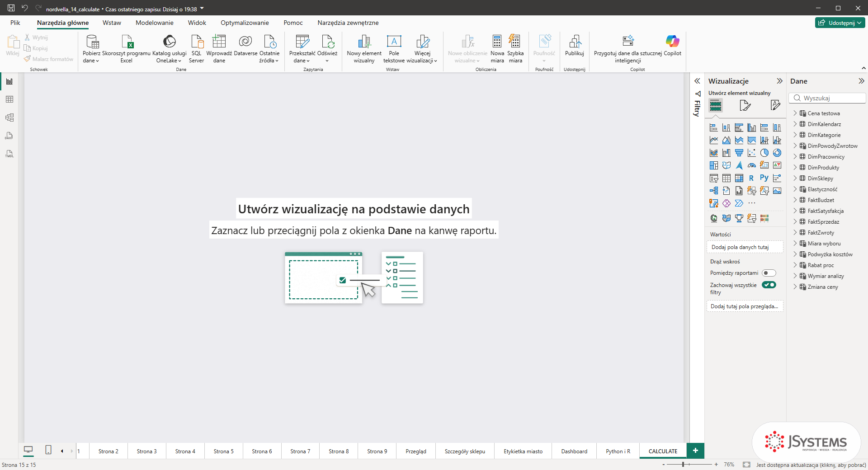This screenshot has width=868, height=470.
Task: Toggle Zachowaj wszystkie filtry switch
Action: pyautogui.click(x=769, y=285)
